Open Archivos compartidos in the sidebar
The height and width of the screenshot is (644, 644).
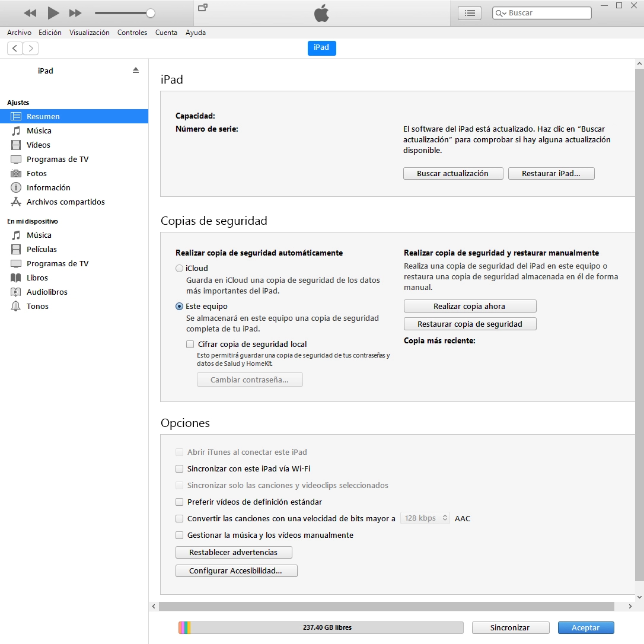click(65, 202)
